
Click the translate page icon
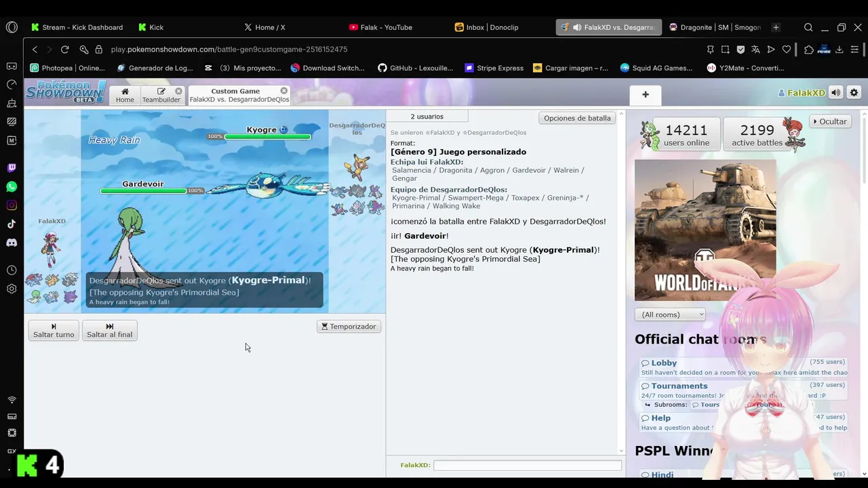(755, 49)
